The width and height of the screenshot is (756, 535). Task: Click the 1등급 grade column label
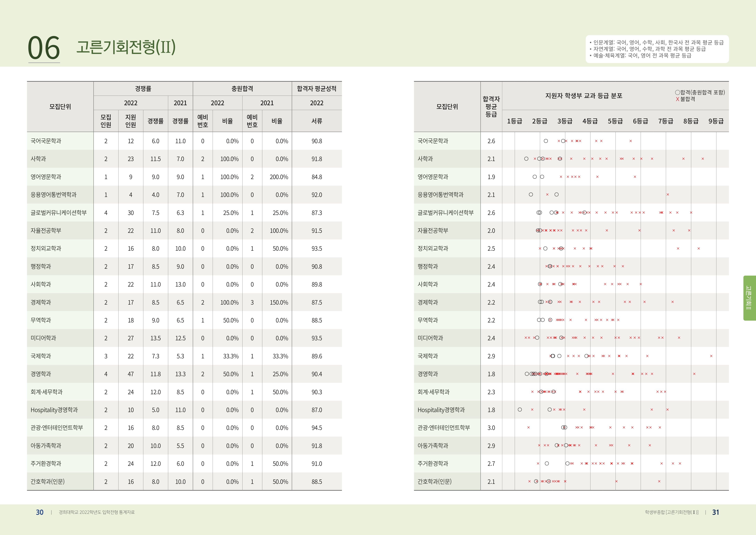(514, 121)
